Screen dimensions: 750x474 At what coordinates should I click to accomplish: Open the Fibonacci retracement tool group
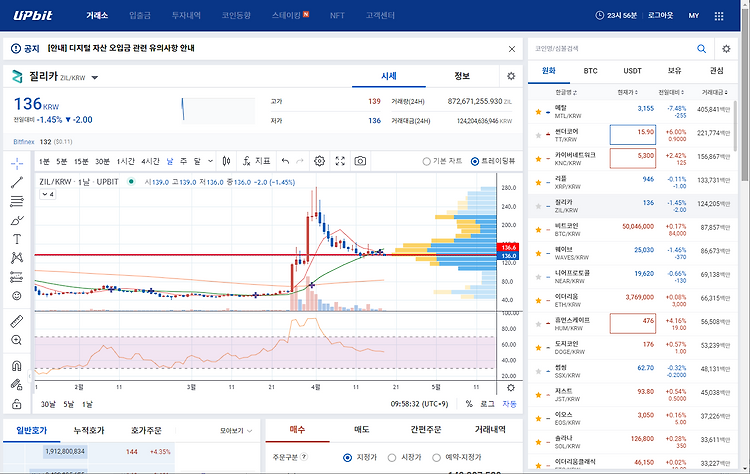[17, 201]
